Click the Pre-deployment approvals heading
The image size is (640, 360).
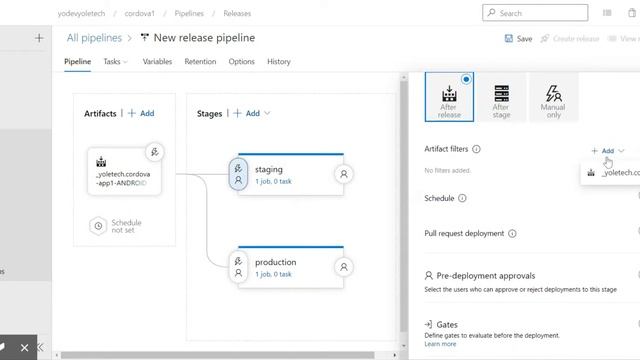486,276
